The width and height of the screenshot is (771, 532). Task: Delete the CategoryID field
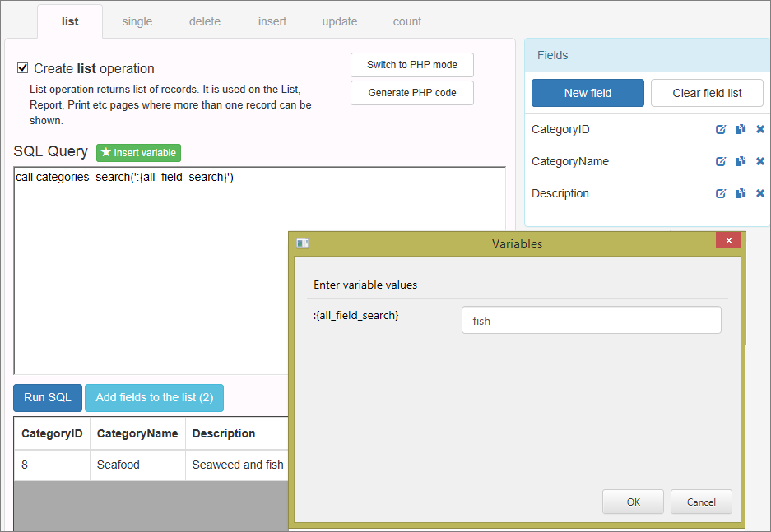(759, 129)
